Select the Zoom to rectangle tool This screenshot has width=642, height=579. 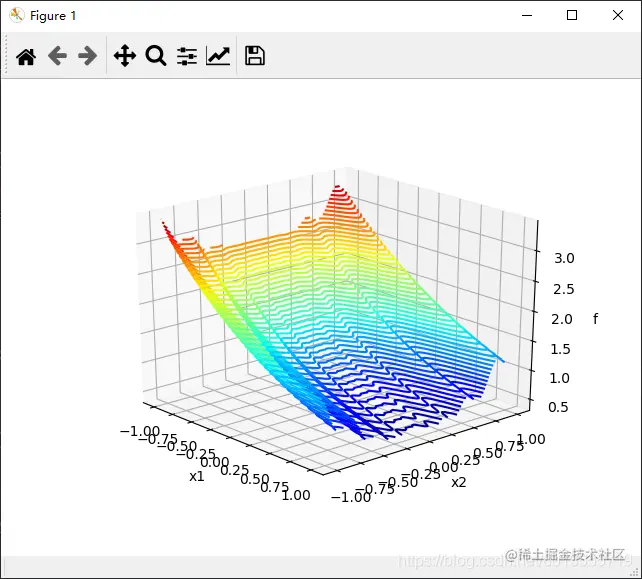coord(156,56)
